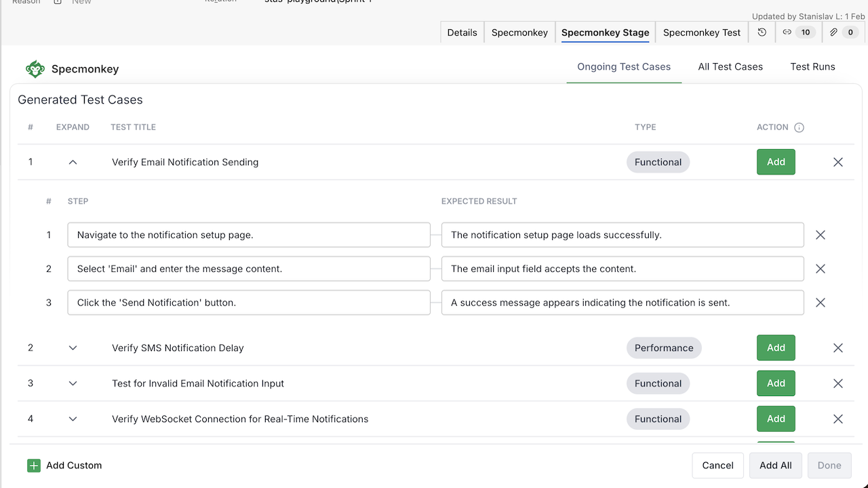
Task: Switch to the All Test Cases tab
Action: [x=730, y=66]
